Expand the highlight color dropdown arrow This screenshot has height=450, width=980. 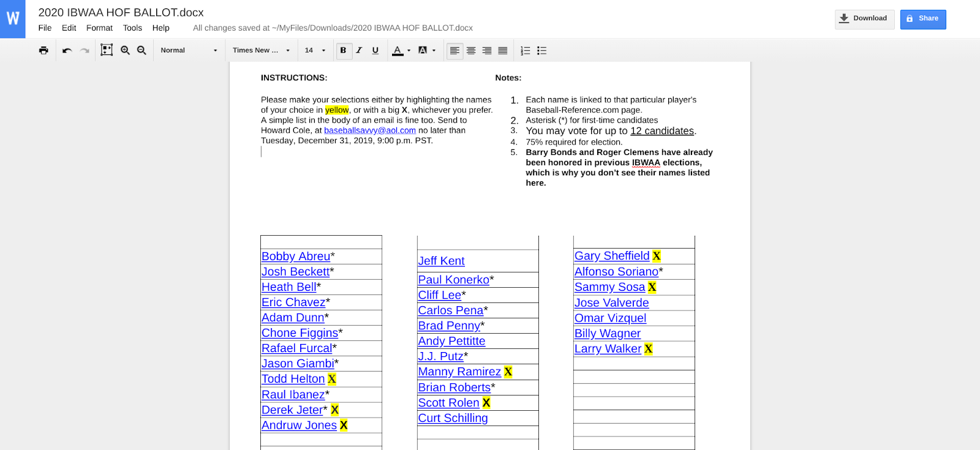(434, 51)
